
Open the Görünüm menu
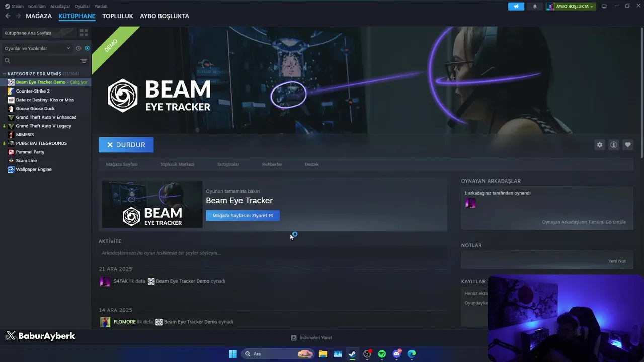tap(37, 6)
